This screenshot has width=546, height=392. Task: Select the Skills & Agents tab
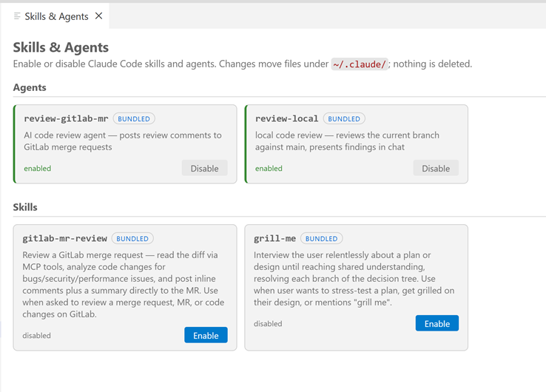[56, 16]
